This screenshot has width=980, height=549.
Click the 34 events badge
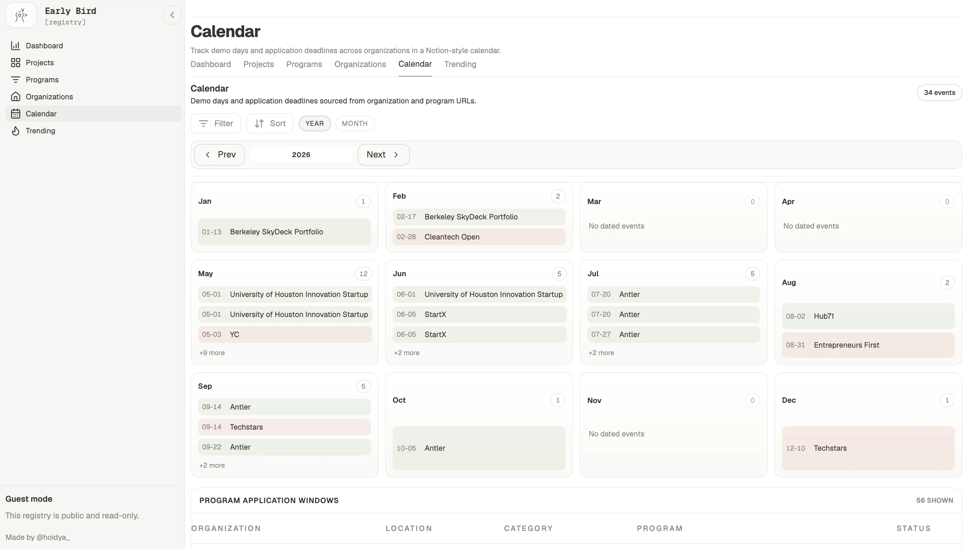[940, 93]
